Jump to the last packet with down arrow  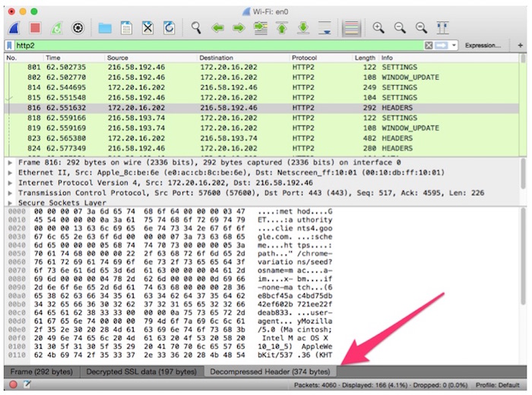coord(303,28)
